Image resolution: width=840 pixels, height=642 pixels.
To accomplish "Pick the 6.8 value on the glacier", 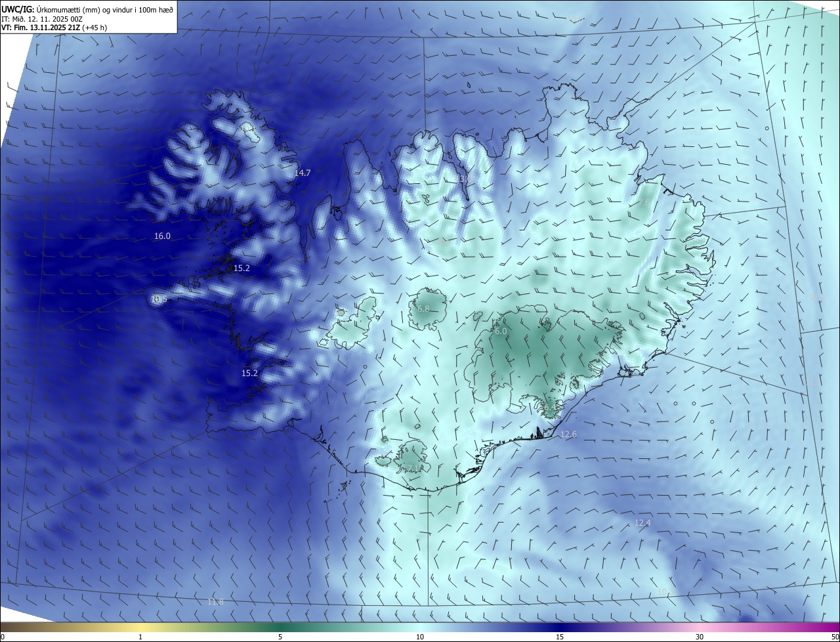I will pos(423,309).
